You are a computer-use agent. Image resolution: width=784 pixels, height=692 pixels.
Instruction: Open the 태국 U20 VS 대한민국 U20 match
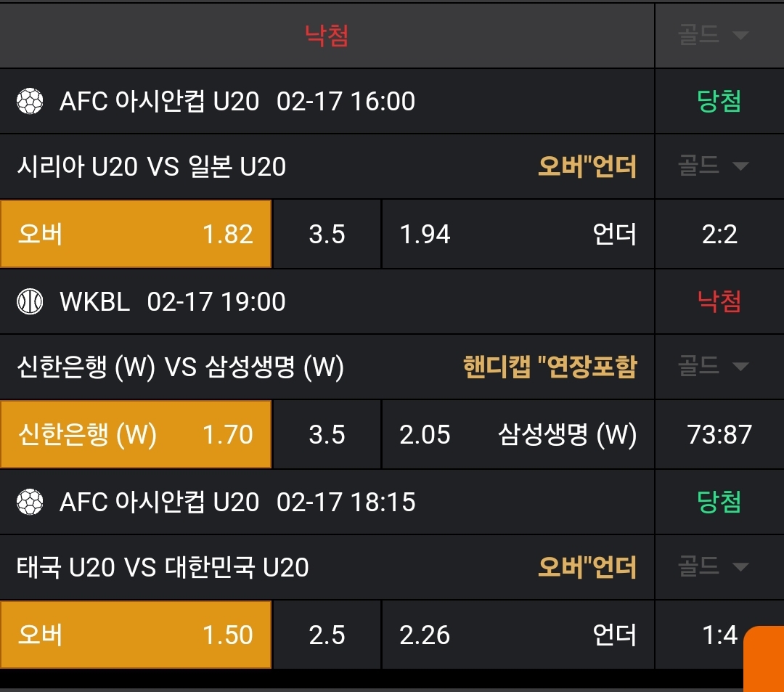(163, 567)
